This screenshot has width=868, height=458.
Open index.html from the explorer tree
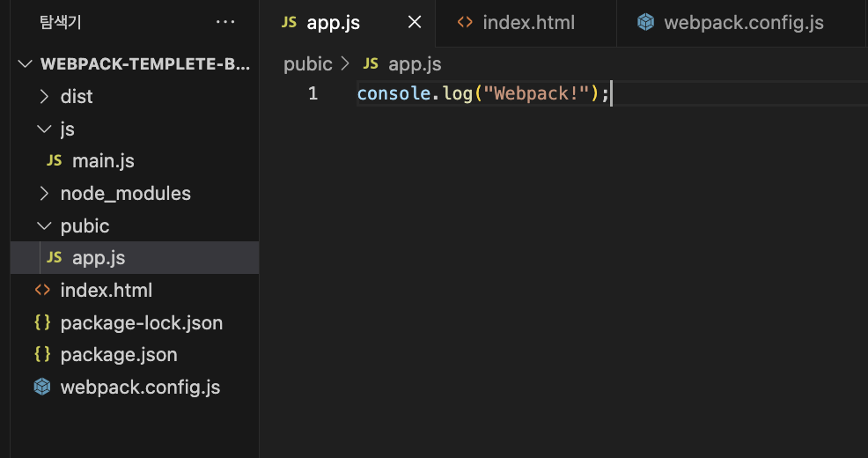pyautogui.click(x=135, y=290)
